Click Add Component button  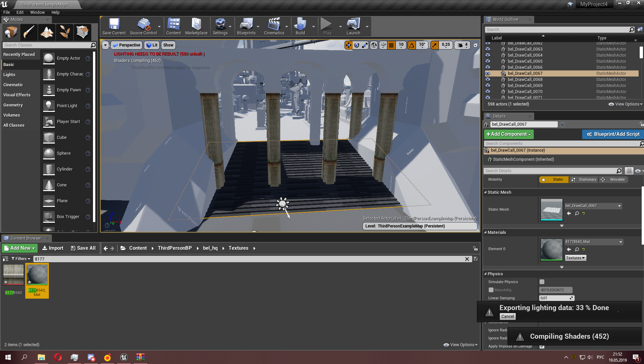click(x=509, y=134)
